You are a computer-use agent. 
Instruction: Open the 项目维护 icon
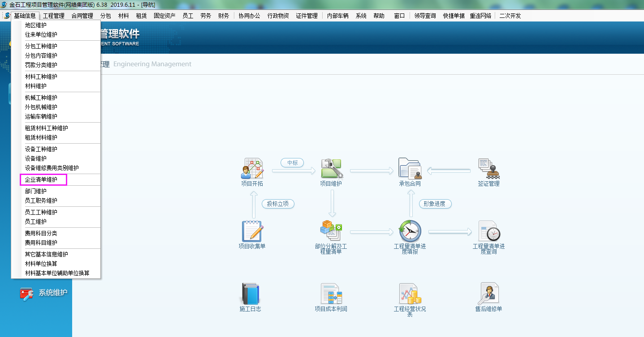click(x=331, y=169)
